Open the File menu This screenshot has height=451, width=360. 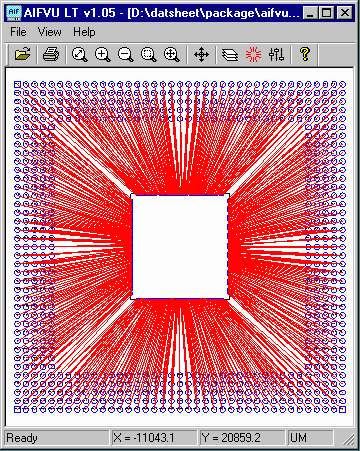(x=18, y=32)
